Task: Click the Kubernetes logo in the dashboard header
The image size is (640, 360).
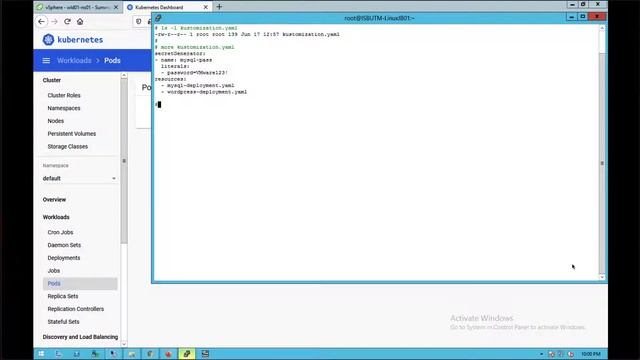Action: 49,40
